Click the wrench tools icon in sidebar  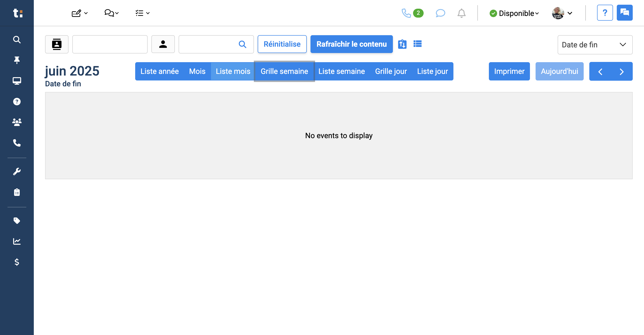tap(17, 171)
